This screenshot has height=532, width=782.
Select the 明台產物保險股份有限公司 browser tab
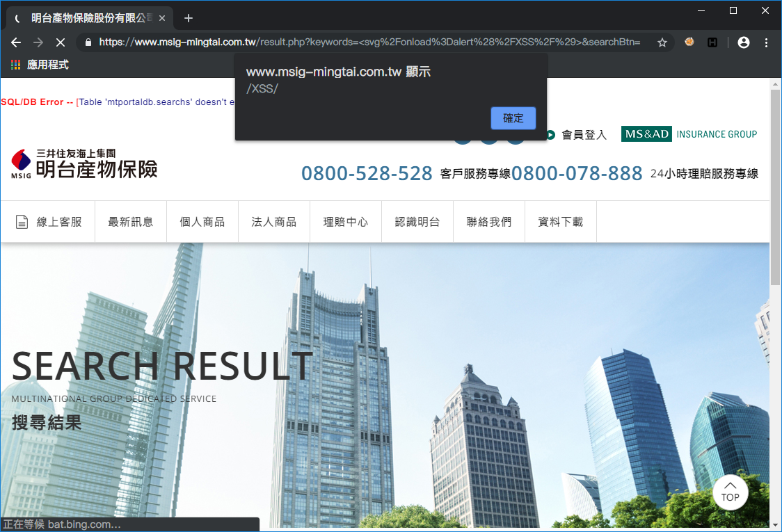tap(90, 18)
